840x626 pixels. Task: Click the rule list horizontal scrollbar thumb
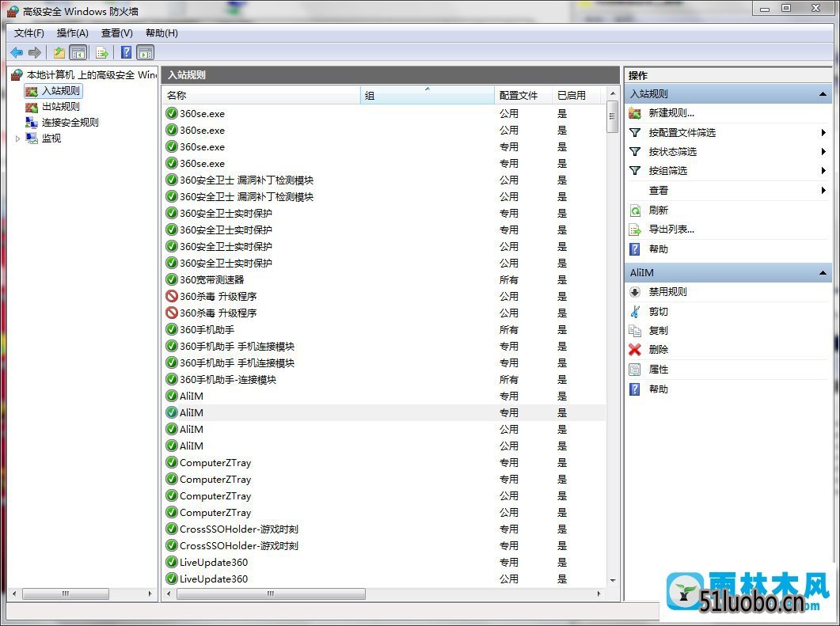point(271,594)
